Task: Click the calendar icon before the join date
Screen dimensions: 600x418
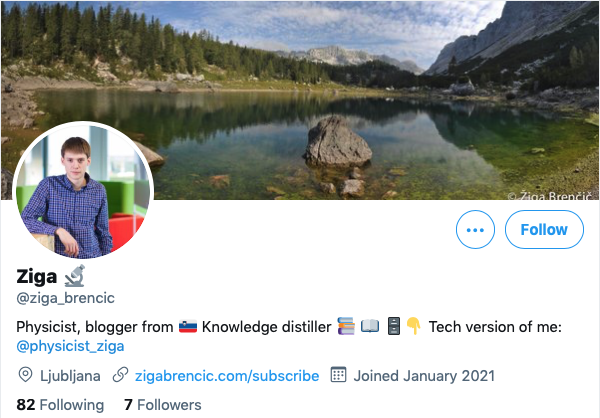Action: (338, 376)
